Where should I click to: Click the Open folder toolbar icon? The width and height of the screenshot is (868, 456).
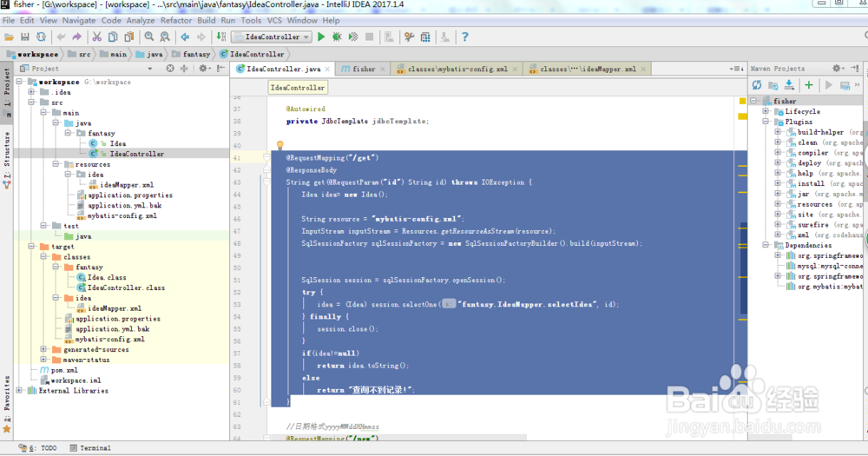tap(9, 37)
